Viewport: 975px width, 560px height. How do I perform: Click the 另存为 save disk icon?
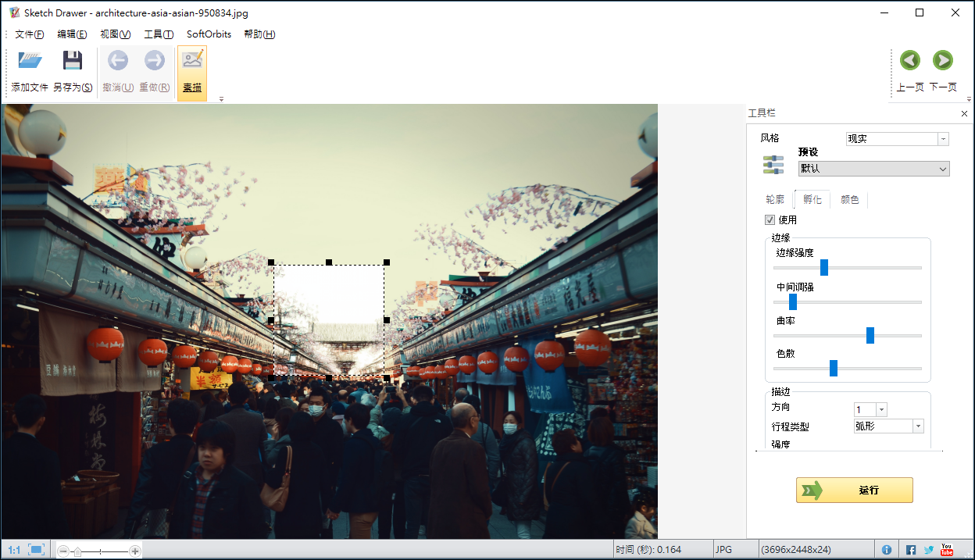[73, 61]
